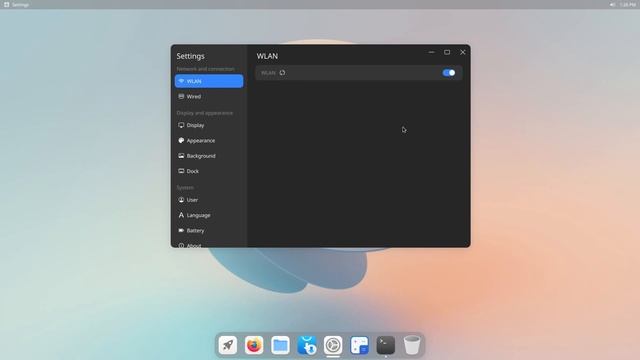Click the Background picture icon
The height and width of the screenshot is (360, 640).
pos(181,156)
